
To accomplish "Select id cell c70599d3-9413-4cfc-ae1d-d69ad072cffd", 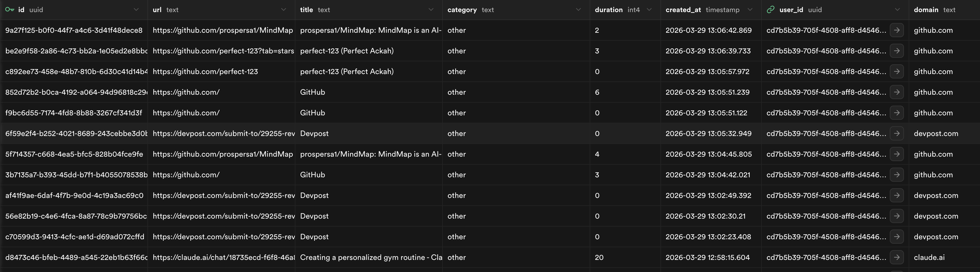I will 74,237.
